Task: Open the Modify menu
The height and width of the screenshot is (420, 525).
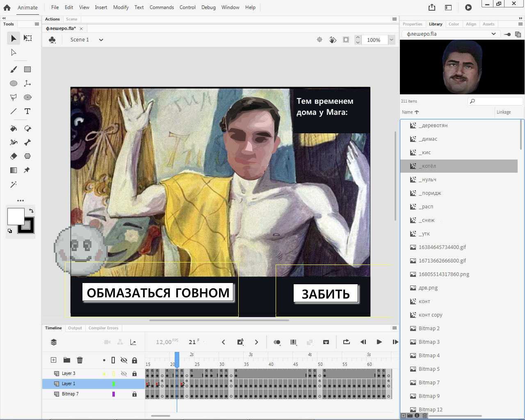Action: point(121,7)
